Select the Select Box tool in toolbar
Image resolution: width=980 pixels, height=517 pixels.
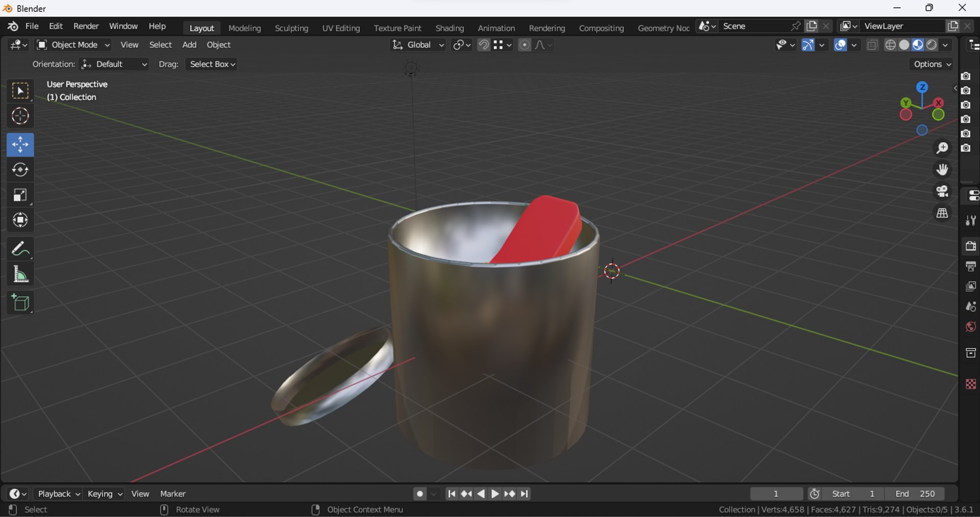20,91
